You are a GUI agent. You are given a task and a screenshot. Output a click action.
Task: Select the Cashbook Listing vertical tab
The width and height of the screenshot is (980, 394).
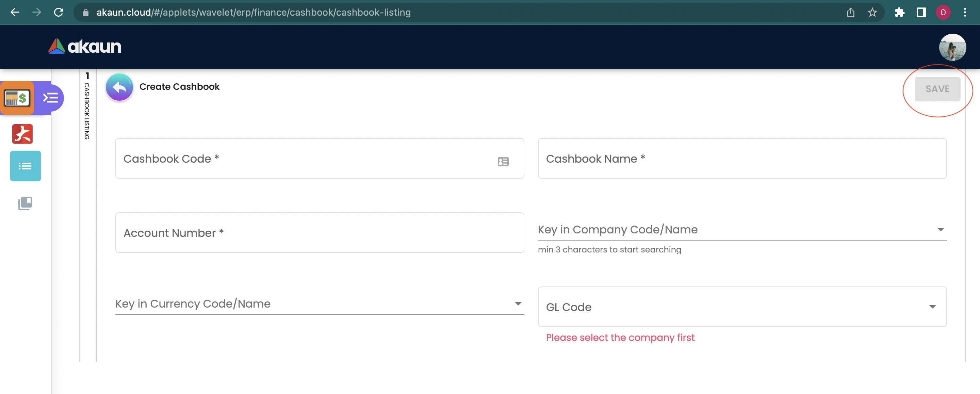pos(87,110)
